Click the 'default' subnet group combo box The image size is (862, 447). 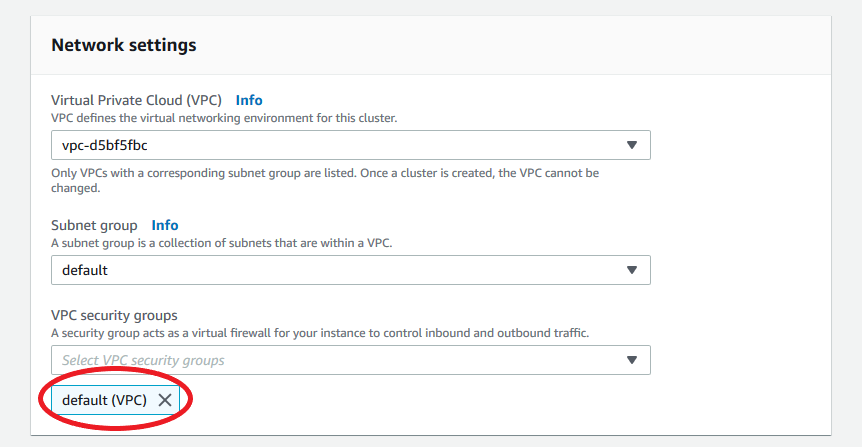340,270
